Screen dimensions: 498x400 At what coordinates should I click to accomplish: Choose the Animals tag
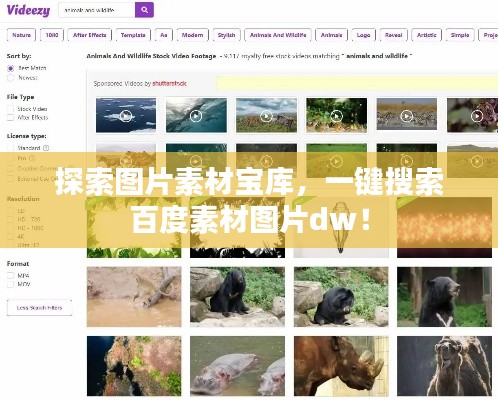tap(331, 35)
